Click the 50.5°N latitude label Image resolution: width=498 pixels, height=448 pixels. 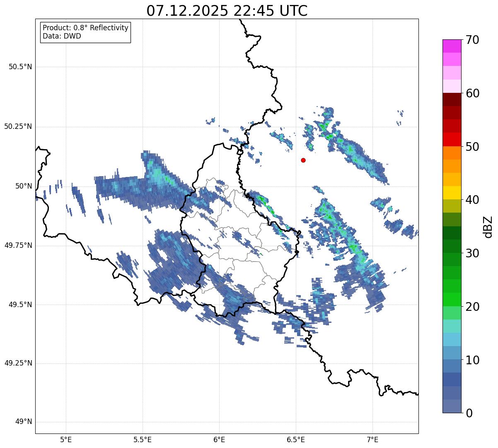[x=20, y=67]
